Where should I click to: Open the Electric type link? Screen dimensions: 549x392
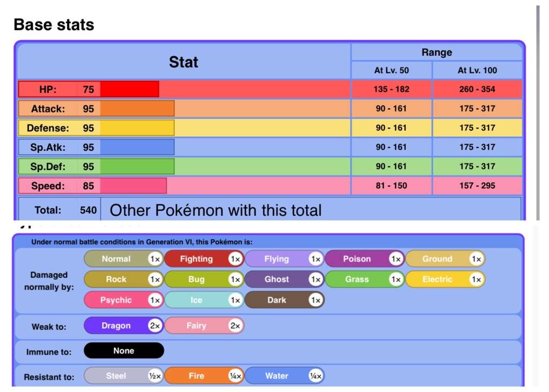point(437,279)
